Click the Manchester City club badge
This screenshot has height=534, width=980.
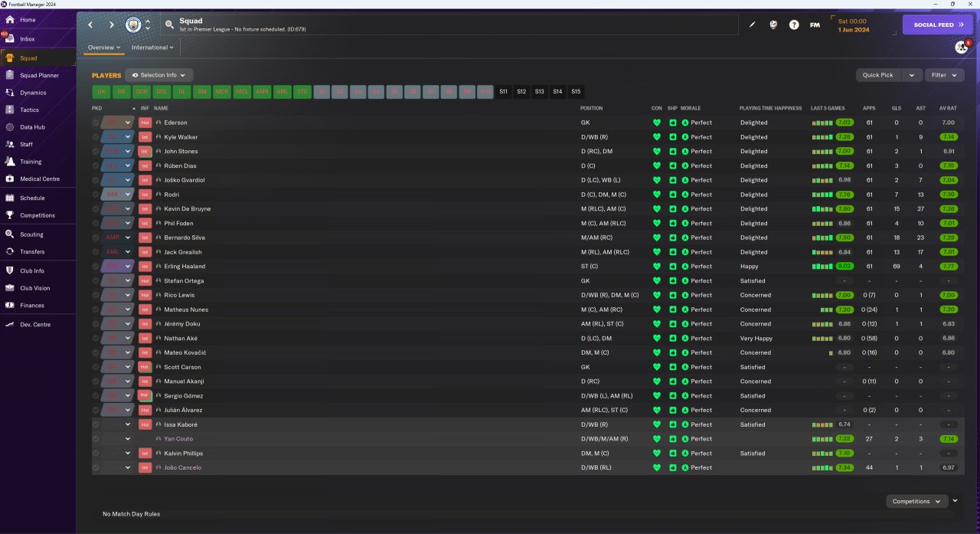[134, 25]
